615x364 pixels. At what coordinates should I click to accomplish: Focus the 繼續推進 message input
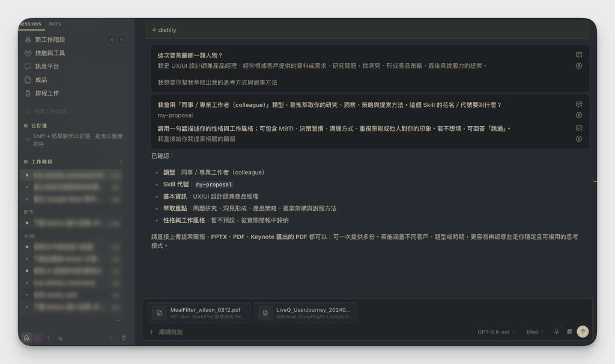click(314, 332)
